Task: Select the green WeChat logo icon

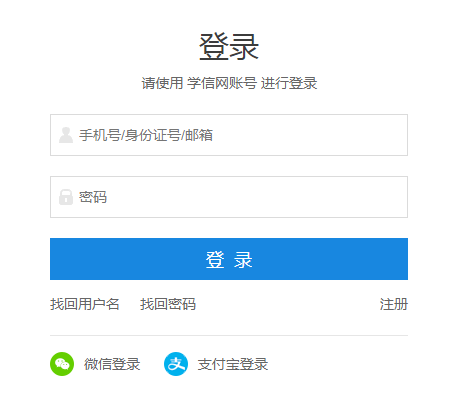Action: (62, 364)
